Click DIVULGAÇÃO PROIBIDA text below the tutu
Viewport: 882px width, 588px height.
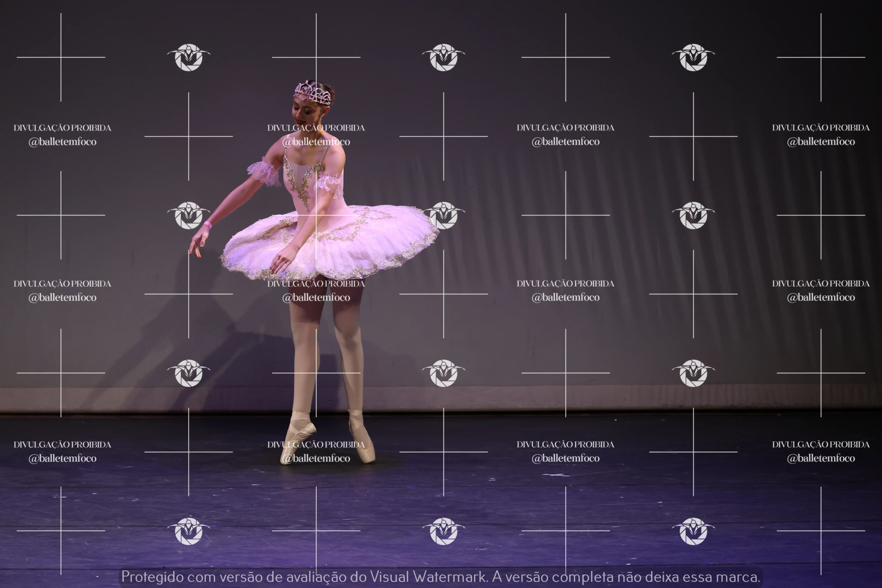(316, 284)
